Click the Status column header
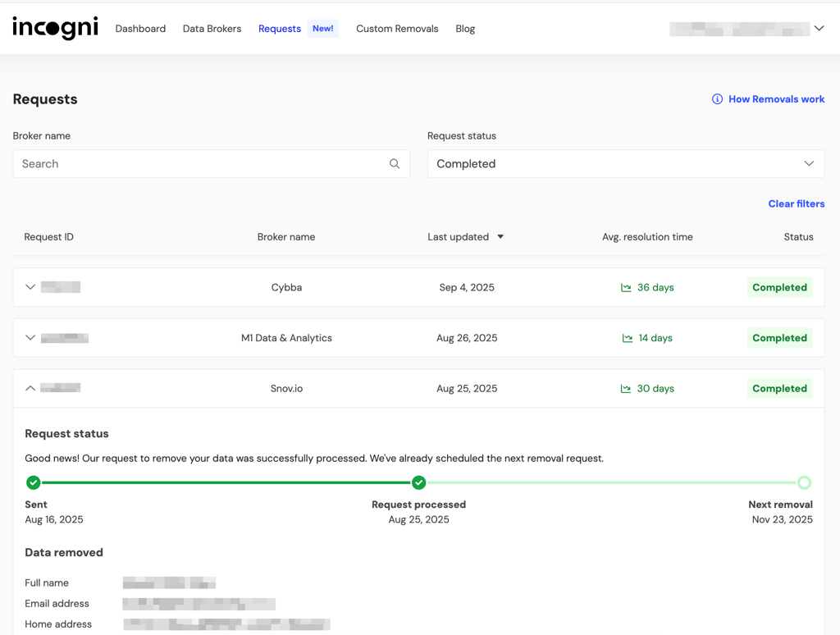Screen dimensions: 840x635 pos(798,237)
